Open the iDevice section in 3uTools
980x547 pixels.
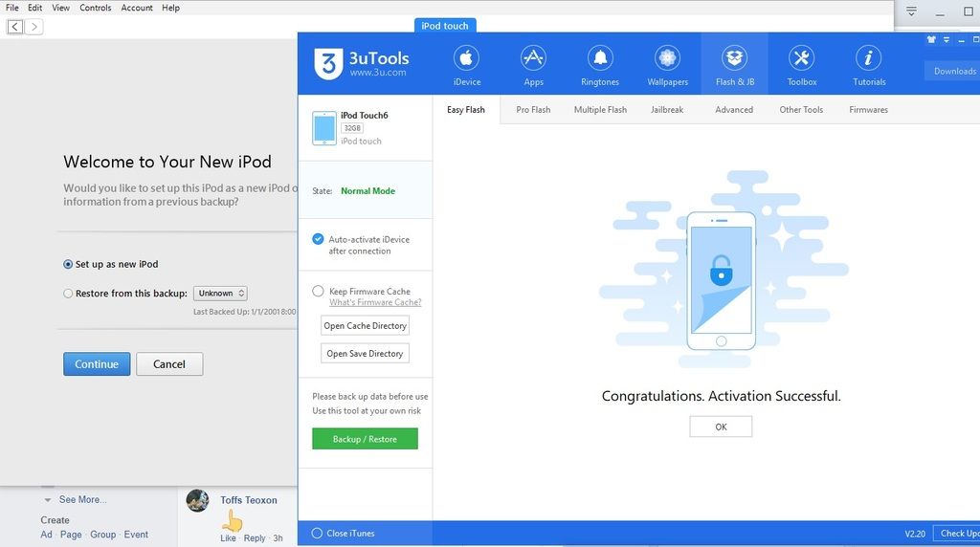[x=466, y=59]
